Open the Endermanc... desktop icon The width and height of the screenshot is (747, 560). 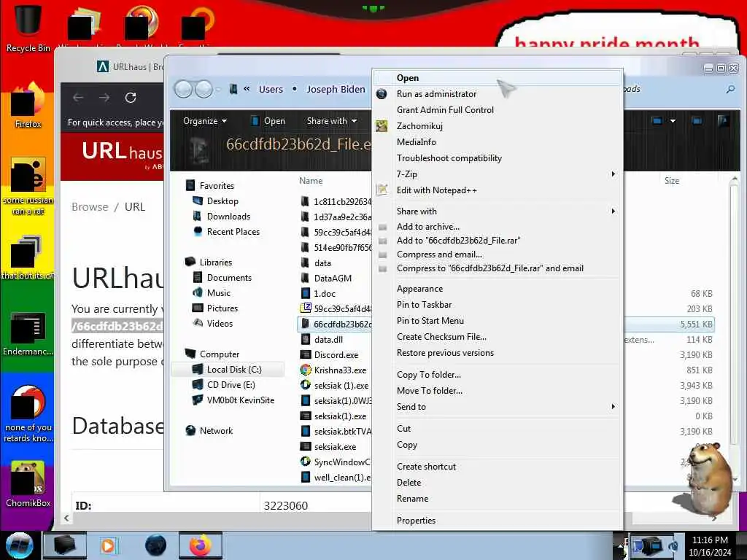[28, 333]
